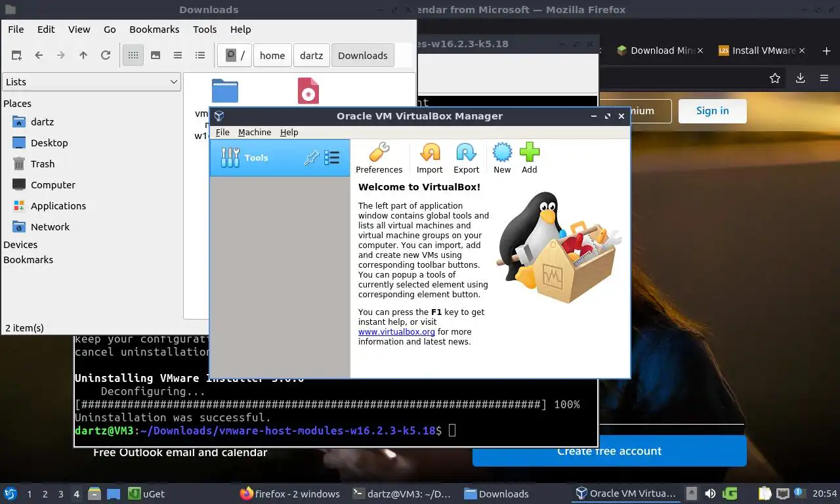
Task: Go back in the Downloads file manager
Action: tap(39, 56)
